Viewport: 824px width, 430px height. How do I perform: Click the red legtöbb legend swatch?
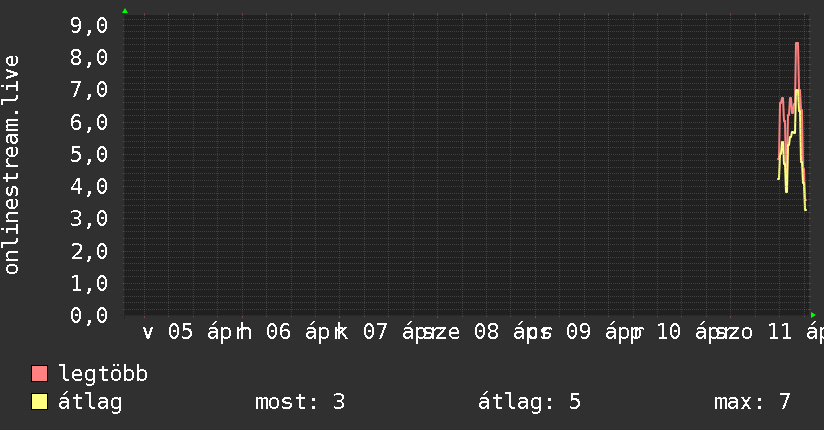(40, 374)
